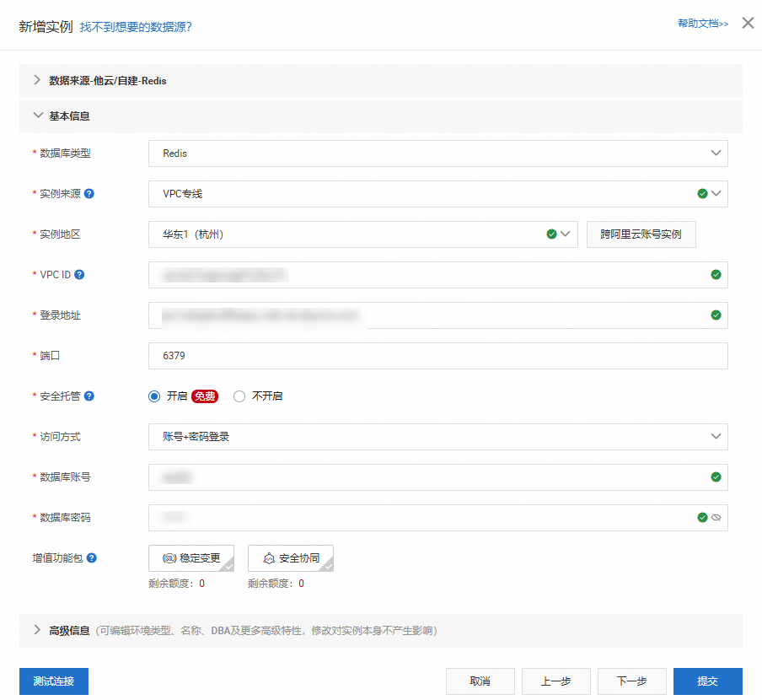Viewport: 762px width, 700px height.
Task: Click the 端口 field showing 6379
Action: pos(437,356)
